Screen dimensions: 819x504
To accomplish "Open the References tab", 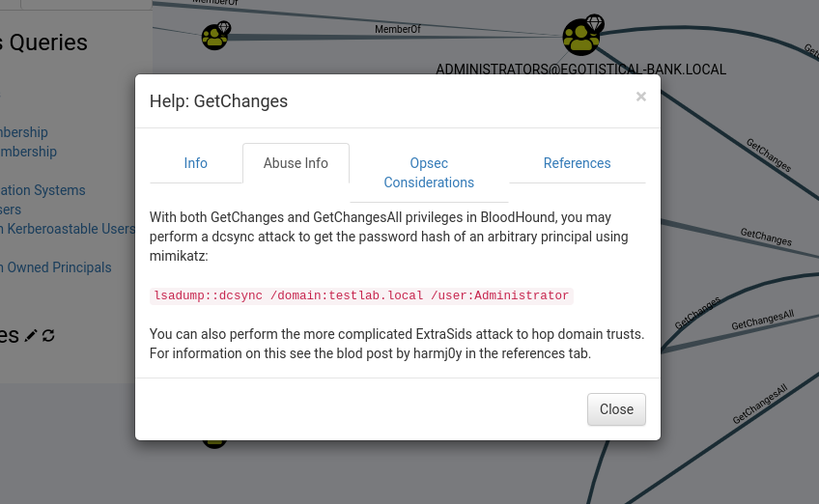I will click(577, 163).
